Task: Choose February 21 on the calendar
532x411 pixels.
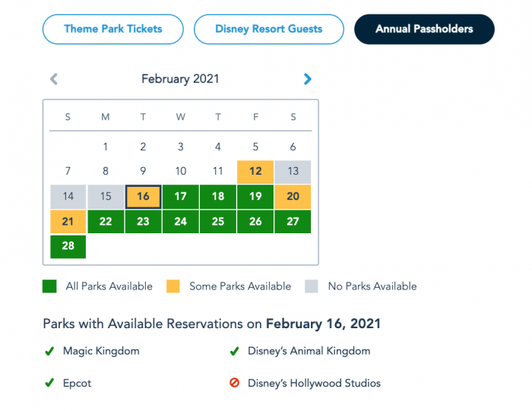Action: (x=68, y=222)
